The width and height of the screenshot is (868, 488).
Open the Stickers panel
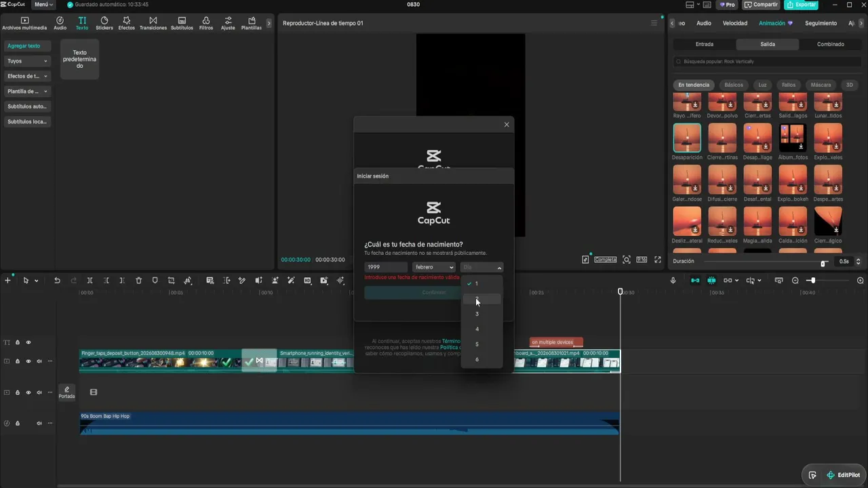[x=104, y=24]
